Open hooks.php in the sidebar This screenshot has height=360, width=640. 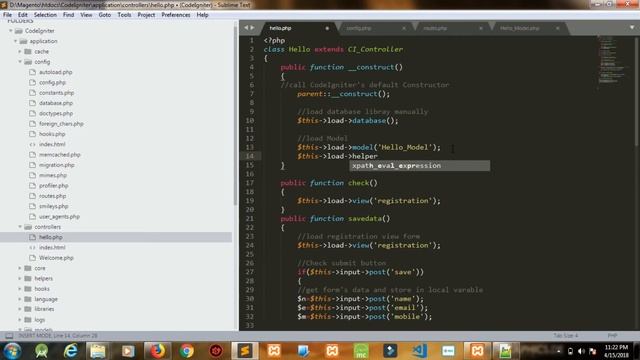52,134
